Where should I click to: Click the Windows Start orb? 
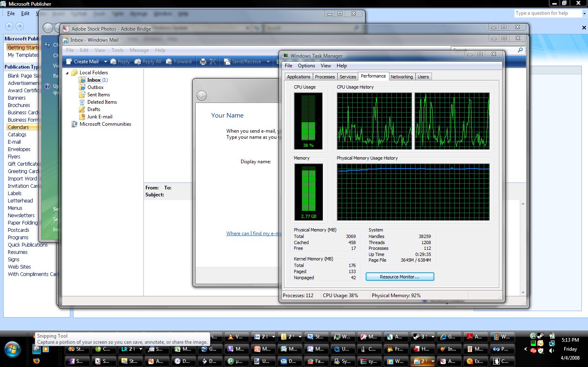[13, 350]
